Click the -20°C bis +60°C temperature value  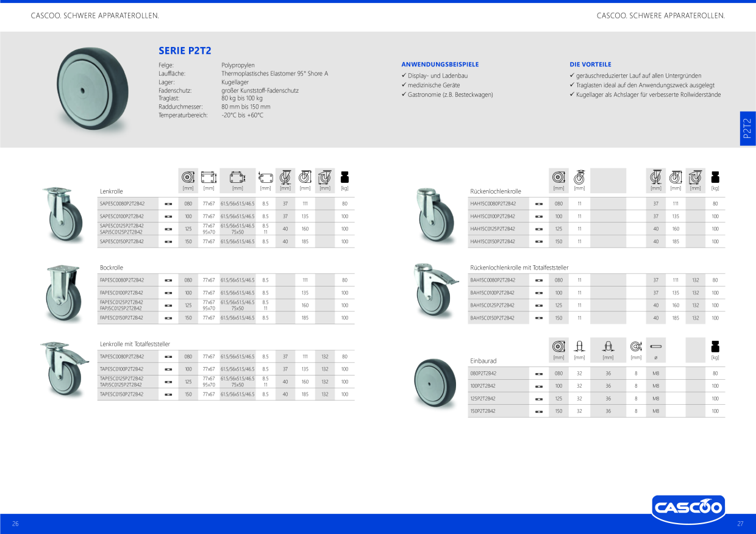(x=243, y=115)
